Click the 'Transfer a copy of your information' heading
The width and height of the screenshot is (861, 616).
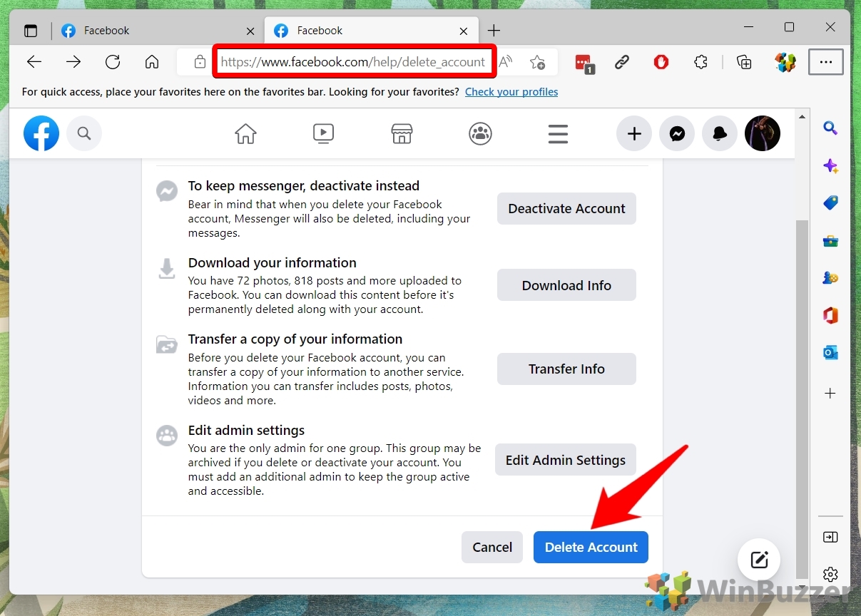coord(295,339)
